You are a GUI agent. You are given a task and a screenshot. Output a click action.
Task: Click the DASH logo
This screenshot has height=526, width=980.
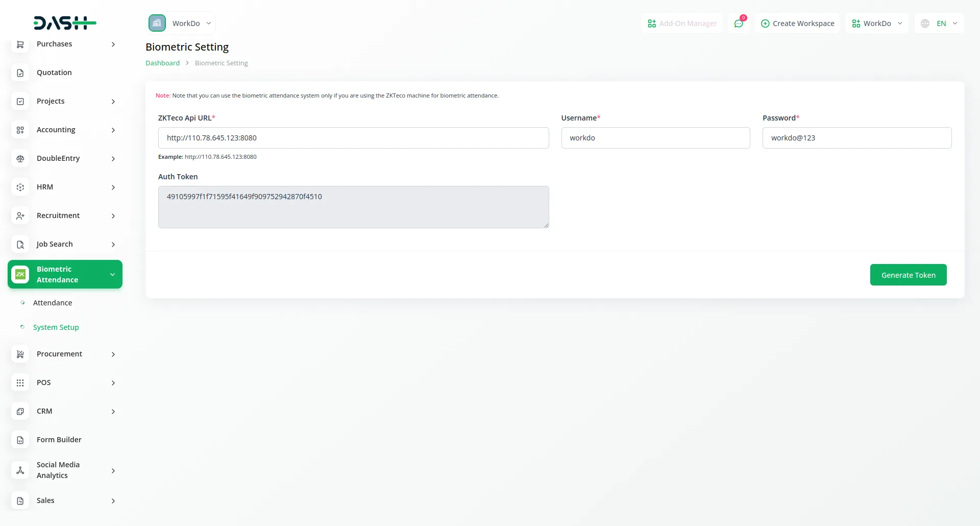[65, 23]
